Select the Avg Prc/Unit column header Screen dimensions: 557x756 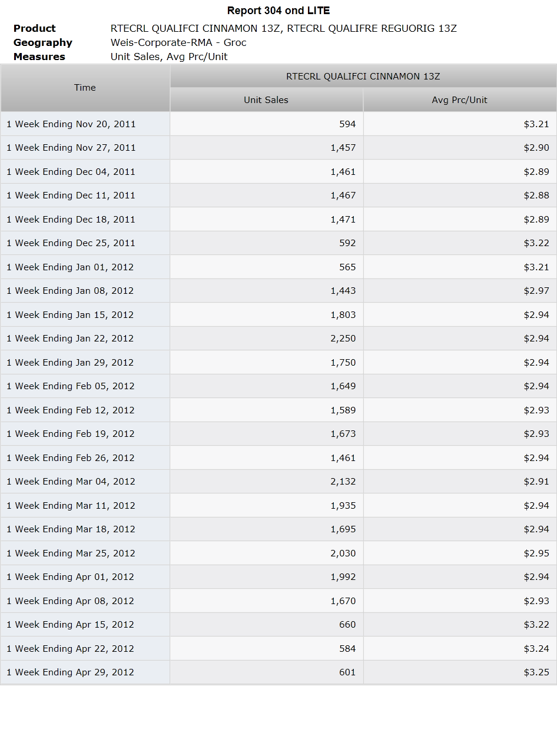coord(460,100)
